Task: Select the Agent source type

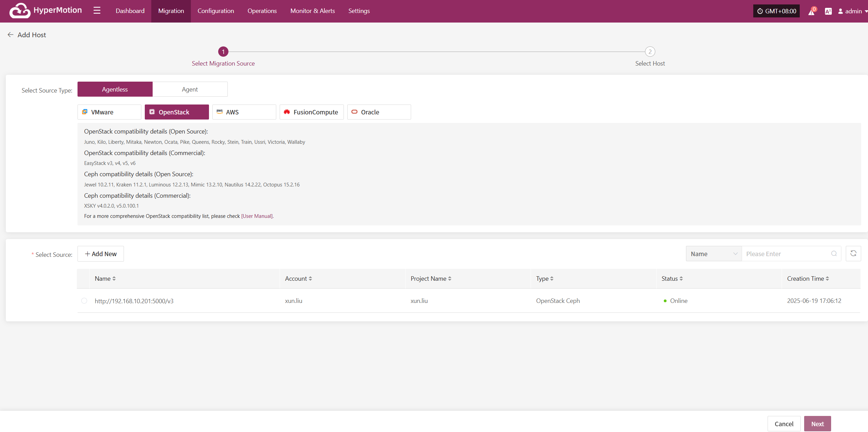Action: tap(190, 89)
